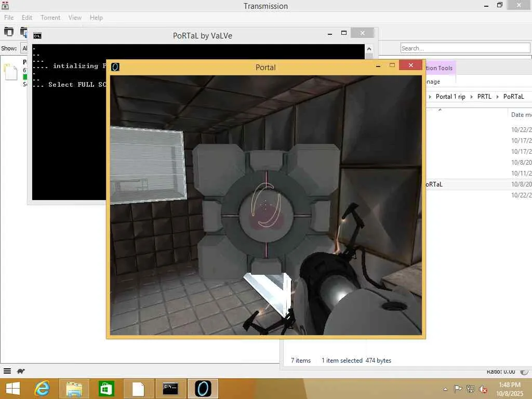Expand the arrow between 'Portal 1 rip' and PRTL
This screenshot has width=532, height=399.
471,97
